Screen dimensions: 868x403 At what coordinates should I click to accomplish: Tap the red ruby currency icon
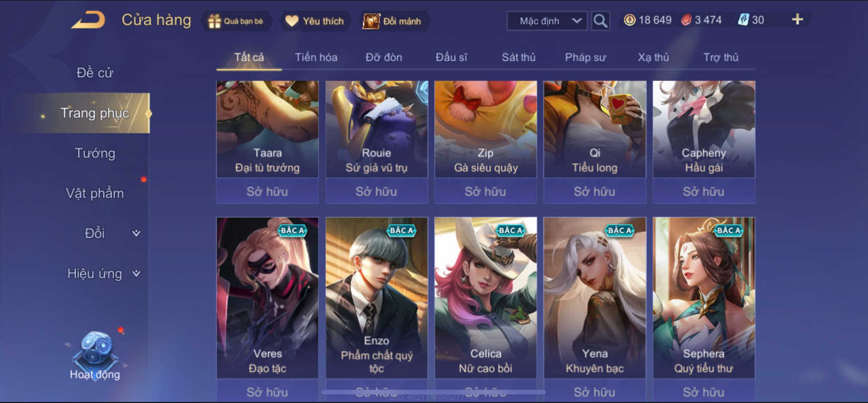tap(686, 20)
